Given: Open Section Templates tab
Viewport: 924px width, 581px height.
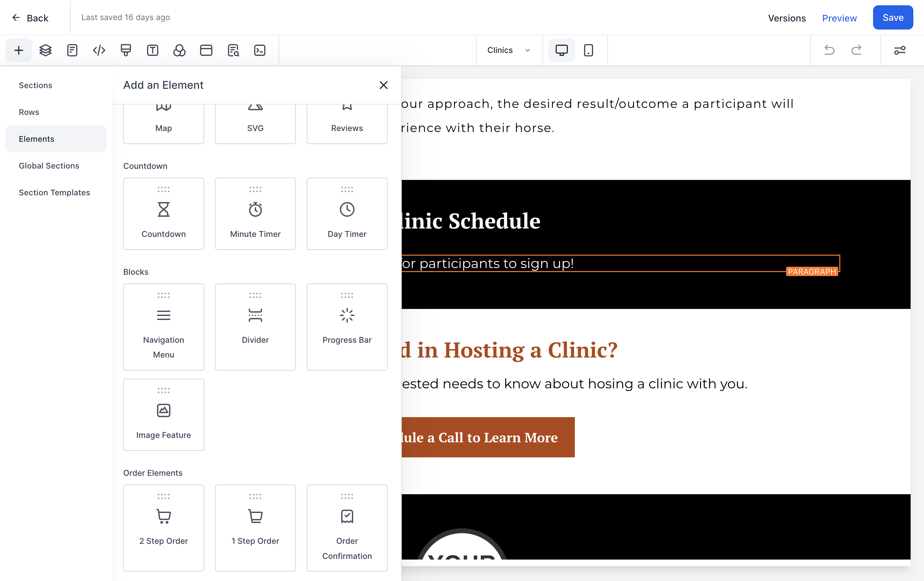Looking at the screenshot, I should [56, 192].
